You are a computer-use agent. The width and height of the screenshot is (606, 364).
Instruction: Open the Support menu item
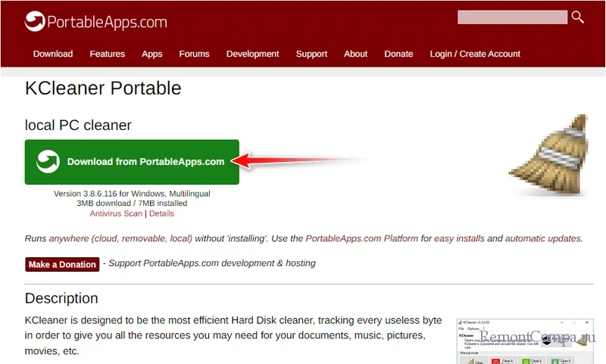click(x=311, y=54)
